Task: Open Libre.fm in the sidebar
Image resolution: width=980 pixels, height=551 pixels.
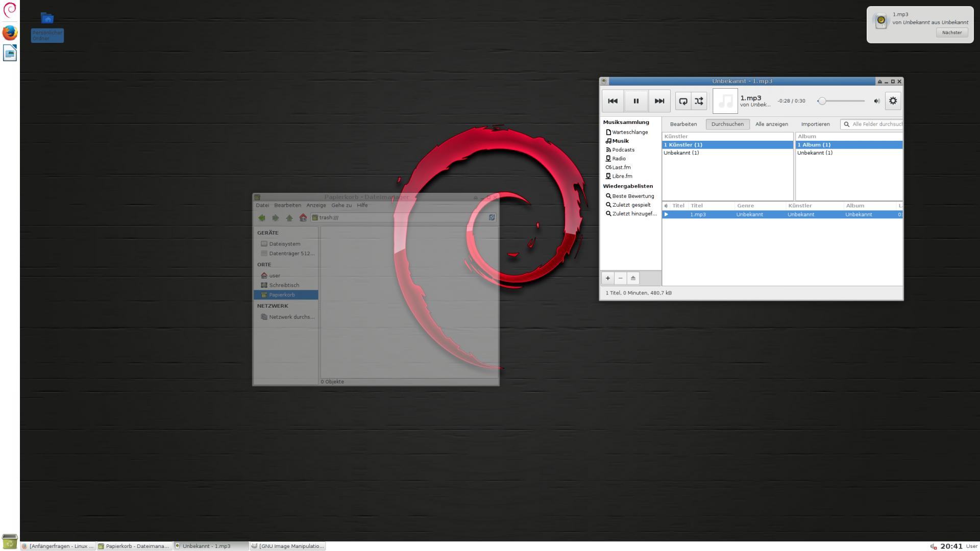Action: point(621,176)
